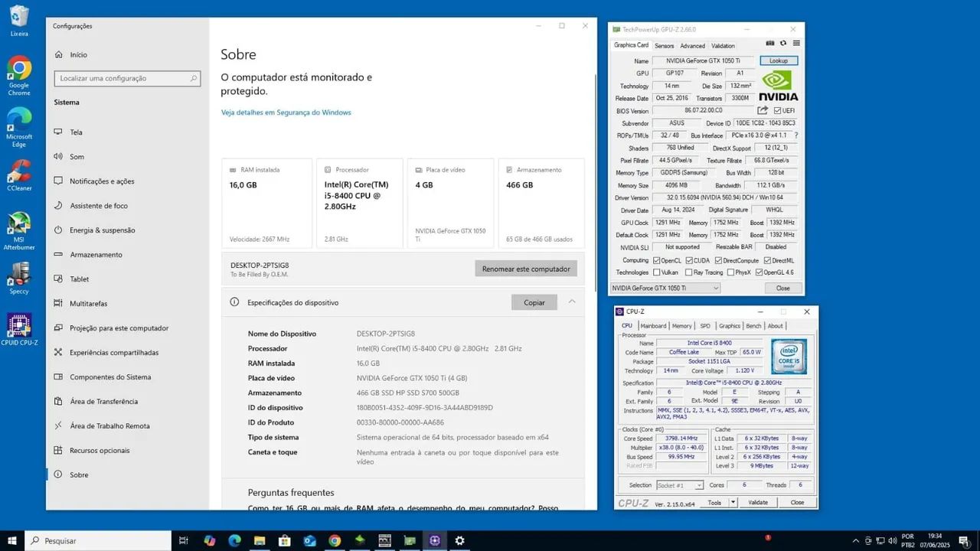Open the GPU selection dropdown in GPU-Z
The width and height of the screenshot is (980, 551).
[x=665, y=288]
